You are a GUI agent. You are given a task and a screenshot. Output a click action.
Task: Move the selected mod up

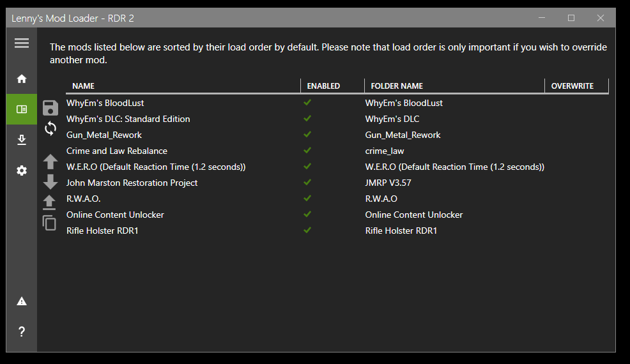(50, 162)
